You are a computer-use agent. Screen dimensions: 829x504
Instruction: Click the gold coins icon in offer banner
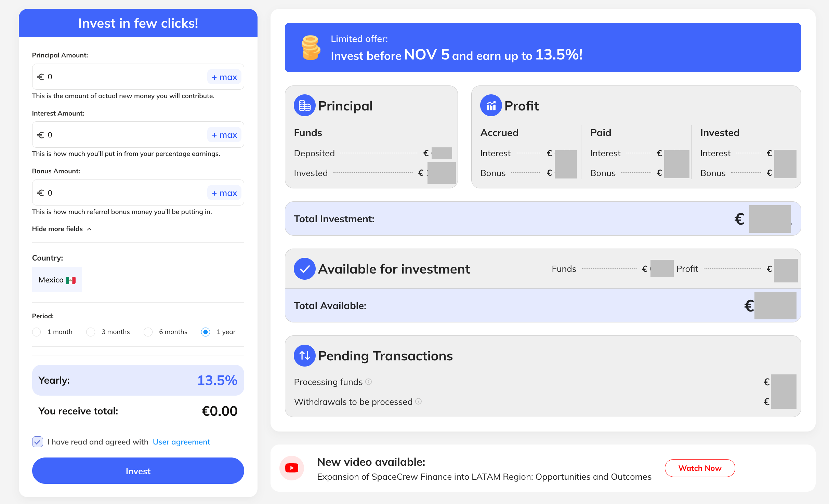click(311, 48)
